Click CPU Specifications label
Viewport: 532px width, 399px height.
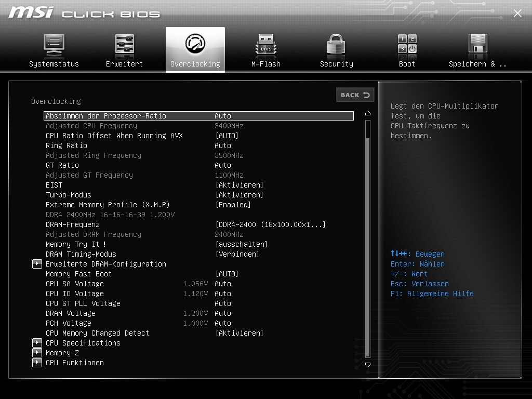pos(83,343)
